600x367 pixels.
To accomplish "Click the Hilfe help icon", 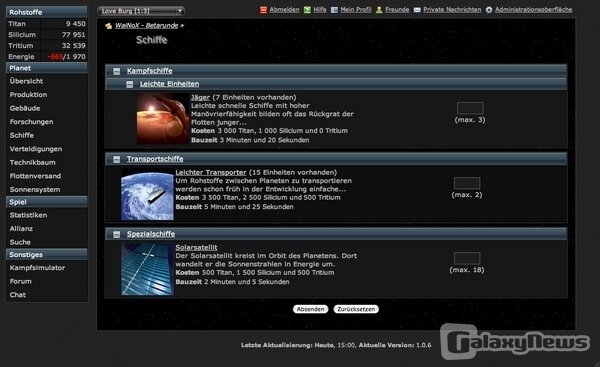I will pos(307,10).
